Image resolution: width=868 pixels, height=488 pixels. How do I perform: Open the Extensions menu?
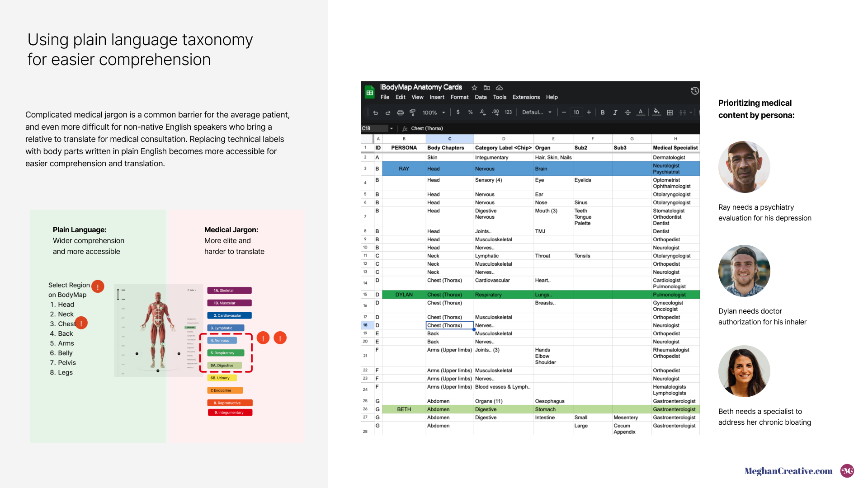526,97
